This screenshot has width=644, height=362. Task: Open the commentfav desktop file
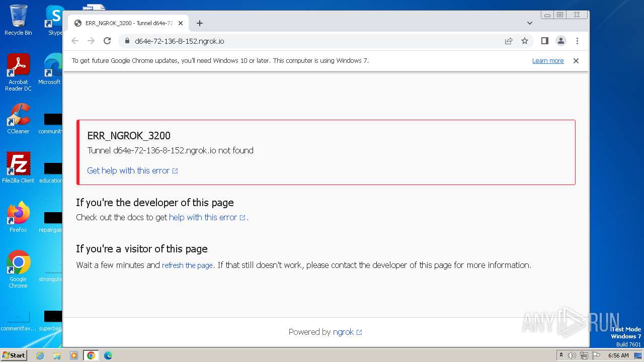coord(18,321)
